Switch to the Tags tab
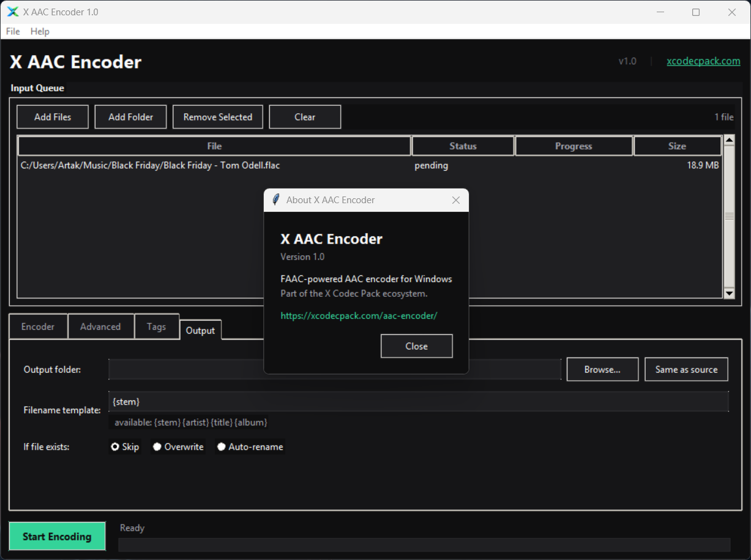 [156, 326]
